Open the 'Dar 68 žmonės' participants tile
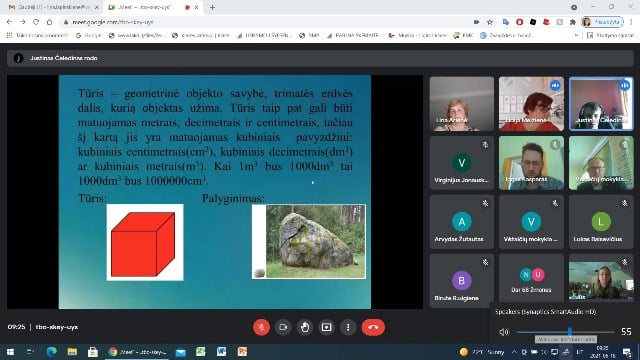This screenshot has width=640, height=360. pyautogui.click(x=531, y=280)
